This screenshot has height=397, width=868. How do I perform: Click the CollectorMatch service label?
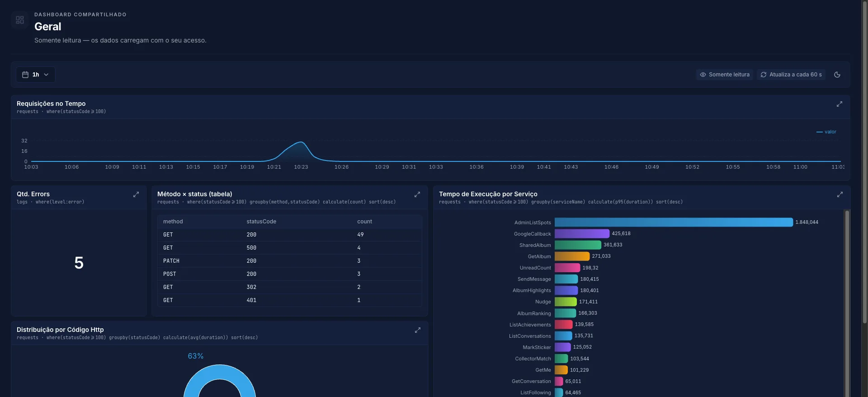click(x=533, y=359)
